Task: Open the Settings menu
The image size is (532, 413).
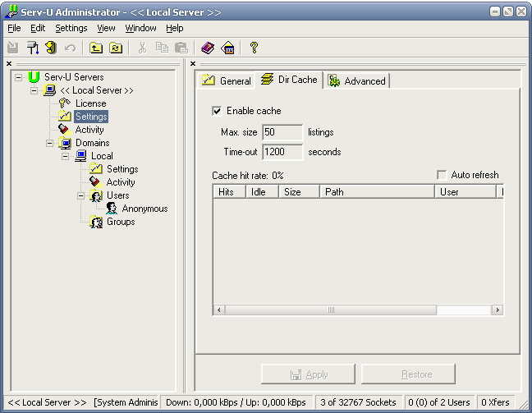Action: pos(71,28)
